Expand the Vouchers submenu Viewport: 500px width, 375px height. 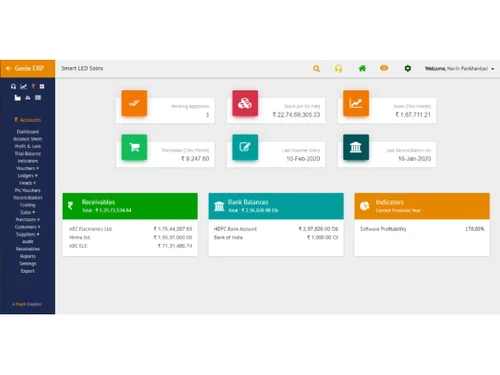tap(28, 168)
